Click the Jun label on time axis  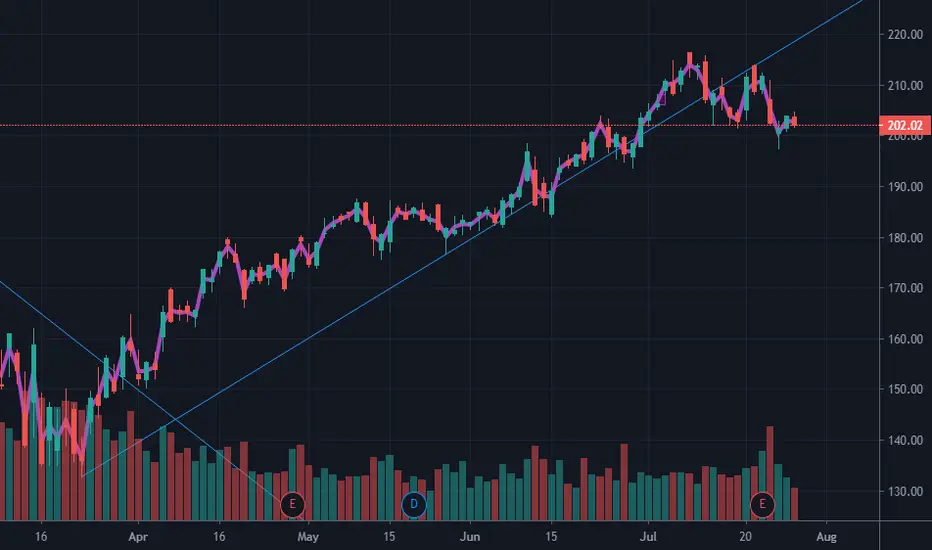(470, 537)
